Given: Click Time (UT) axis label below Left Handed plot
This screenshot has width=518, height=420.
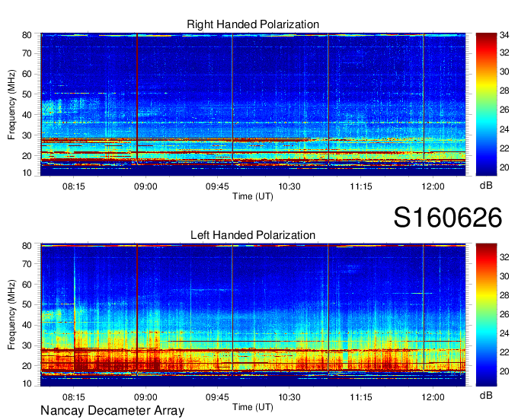Looking at the screenshot, I should [253, 407].
